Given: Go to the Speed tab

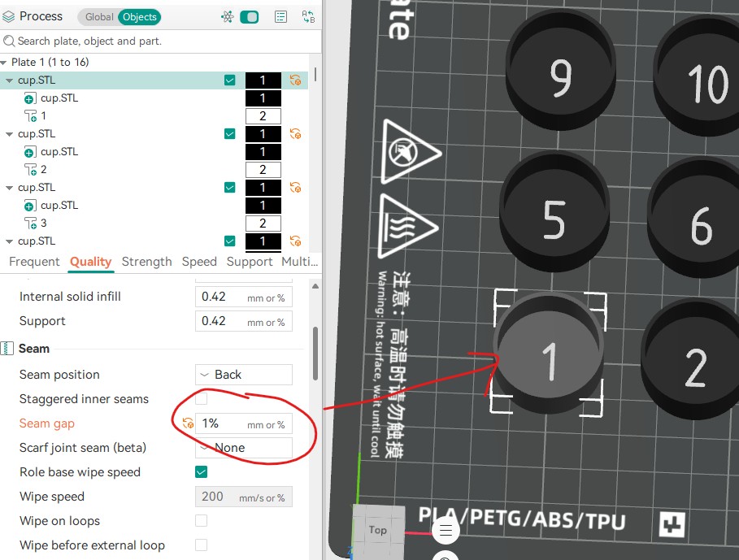Looking at the screenshot, I should click(x=199, y=262).
